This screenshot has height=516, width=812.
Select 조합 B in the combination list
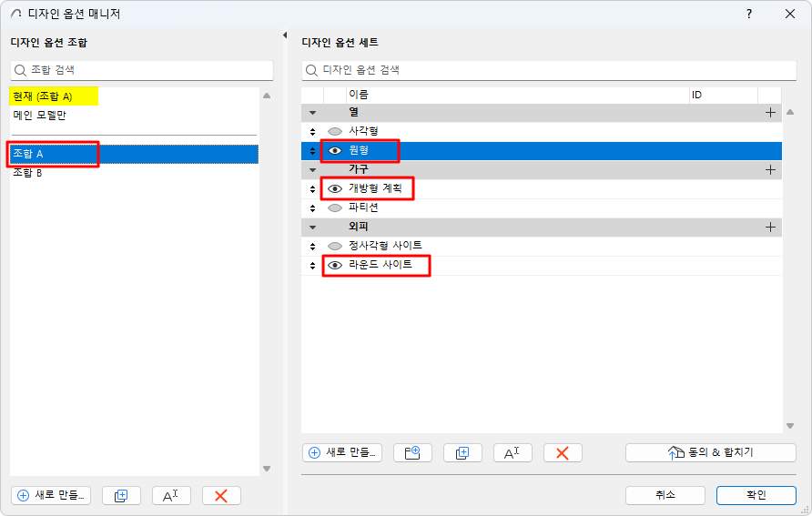[x=134, y=173]
